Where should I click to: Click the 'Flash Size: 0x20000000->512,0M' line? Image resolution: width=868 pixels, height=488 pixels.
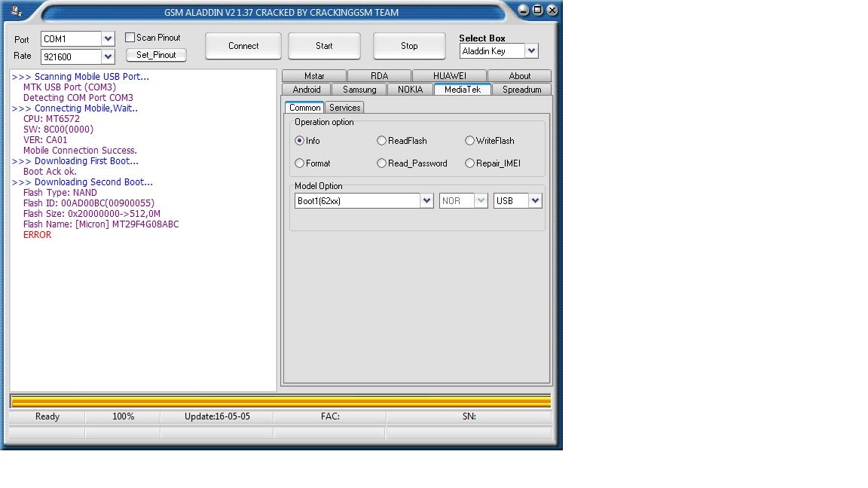click(91, 214)
